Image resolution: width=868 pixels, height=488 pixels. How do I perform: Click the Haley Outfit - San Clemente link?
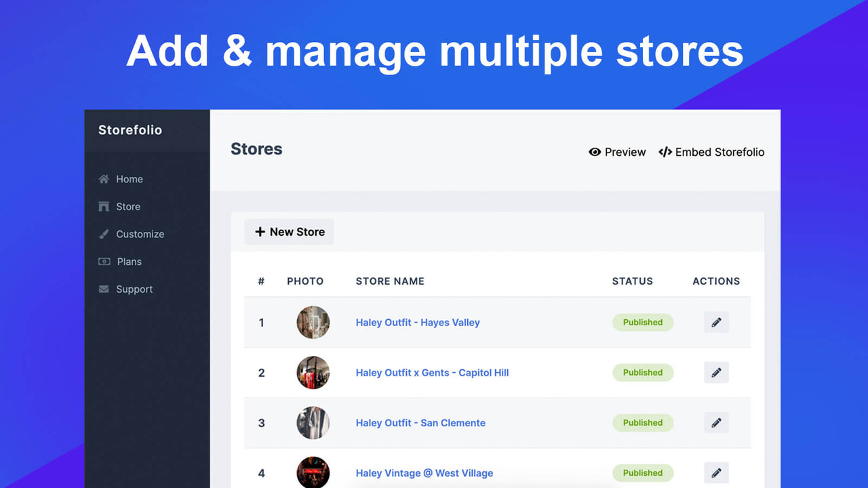pos(420,423)
